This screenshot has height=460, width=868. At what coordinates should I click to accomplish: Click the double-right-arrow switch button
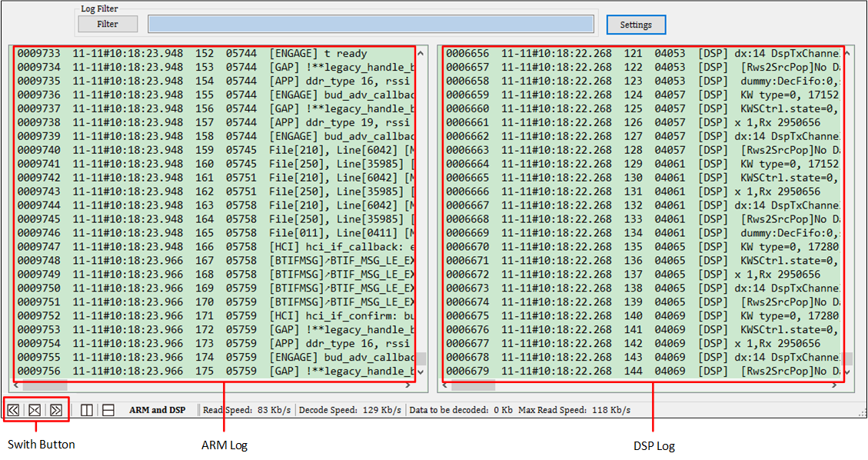coord(56,410)
